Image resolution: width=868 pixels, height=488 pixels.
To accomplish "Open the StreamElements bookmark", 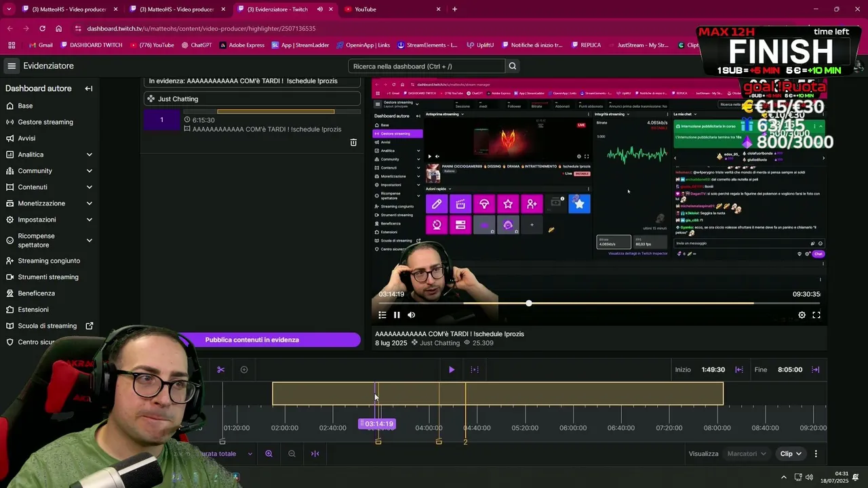I will (x=427, y=45).
